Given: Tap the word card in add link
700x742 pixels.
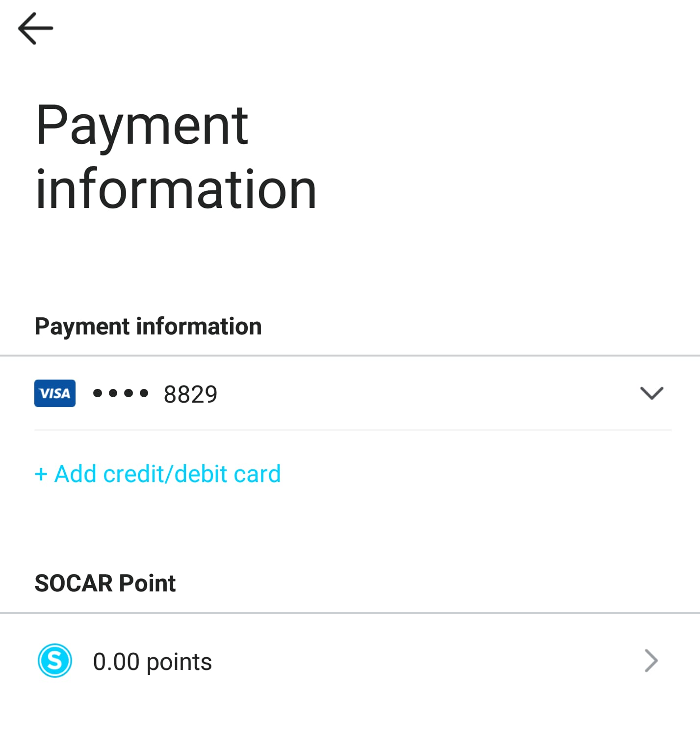Looking at the screenshot, I should (258, 474).
